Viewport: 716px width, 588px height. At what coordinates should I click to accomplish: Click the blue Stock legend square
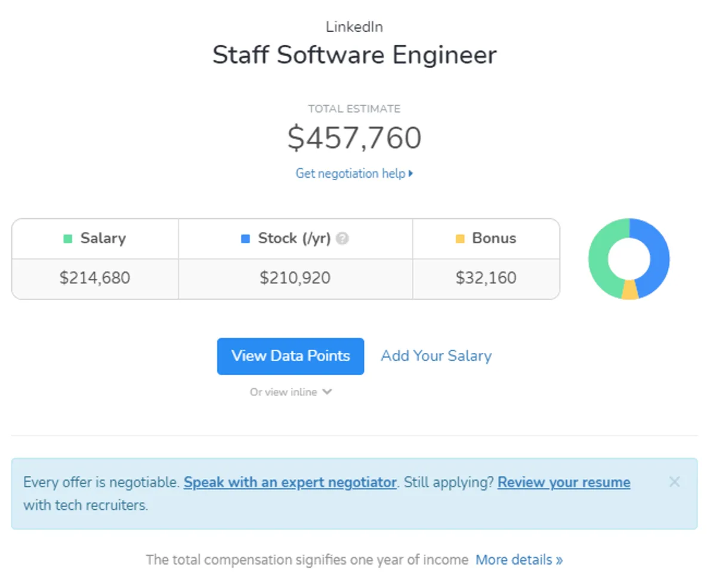[x=245, y=239]
